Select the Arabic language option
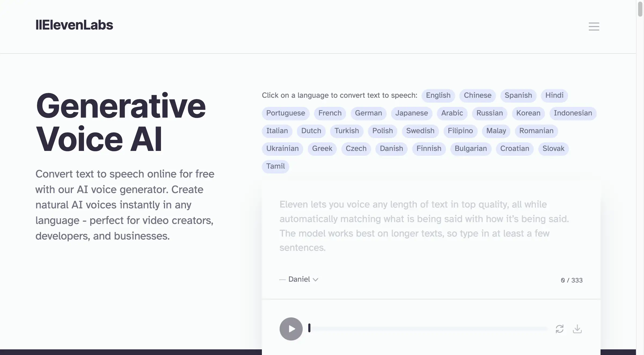This screenshot has height=355, width=644. point(452,113)
